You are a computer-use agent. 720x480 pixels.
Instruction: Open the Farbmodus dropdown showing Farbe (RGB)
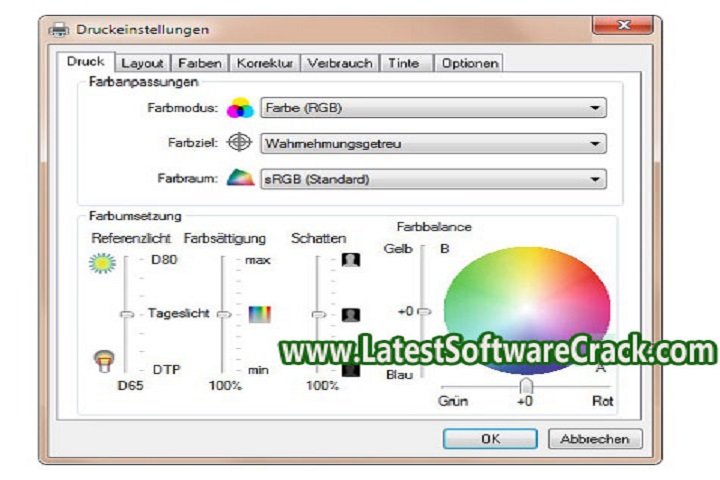(433, 108)
